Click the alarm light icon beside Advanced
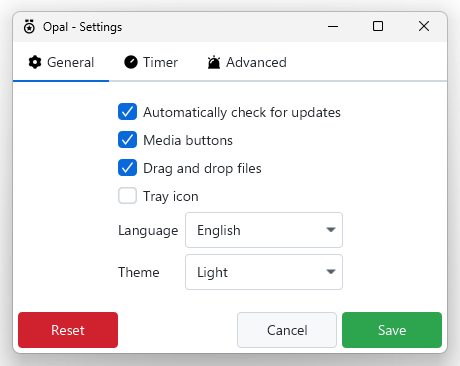Viewport: 460px width, 366px height. pos(214,62)
